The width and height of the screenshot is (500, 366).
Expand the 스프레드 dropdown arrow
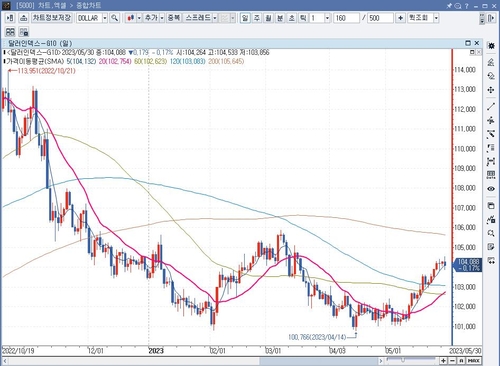point(215,18)
